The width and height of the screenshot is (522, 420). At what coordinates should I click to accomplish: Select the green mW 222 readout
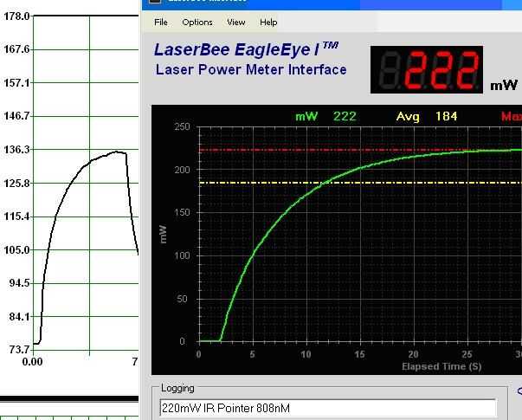[x=325, y=116]
